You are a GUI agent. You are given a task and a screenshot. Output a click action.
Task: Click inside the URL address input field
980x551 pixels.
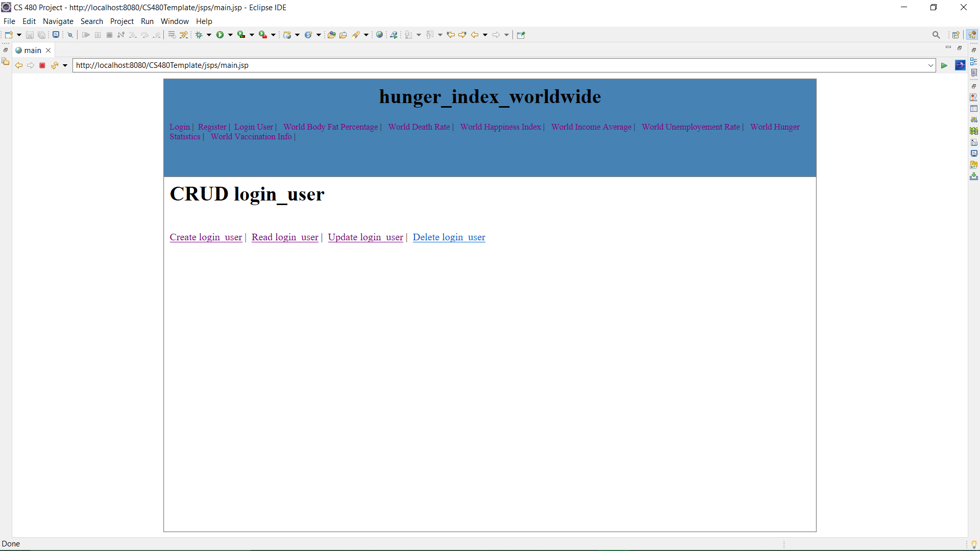point(357,65)
